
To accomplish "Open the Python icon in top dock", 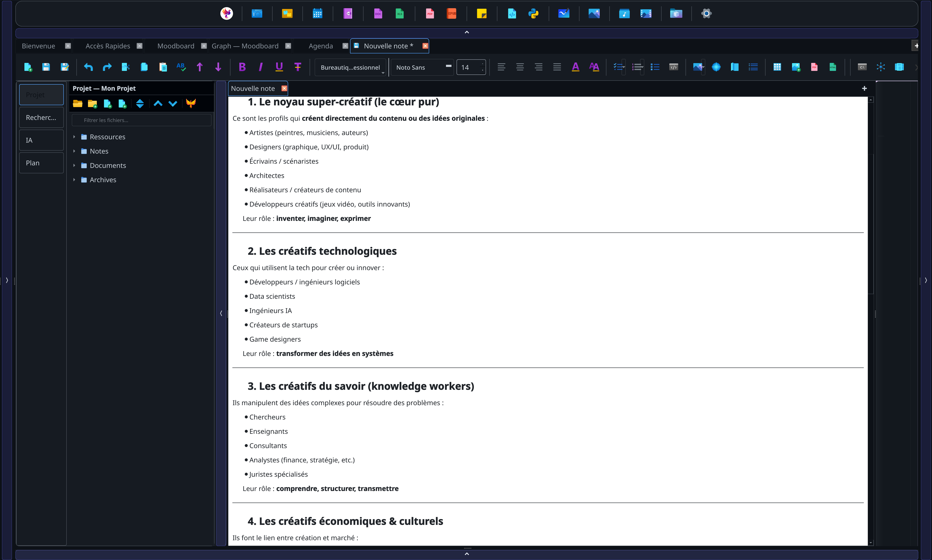I will [533, 14].
